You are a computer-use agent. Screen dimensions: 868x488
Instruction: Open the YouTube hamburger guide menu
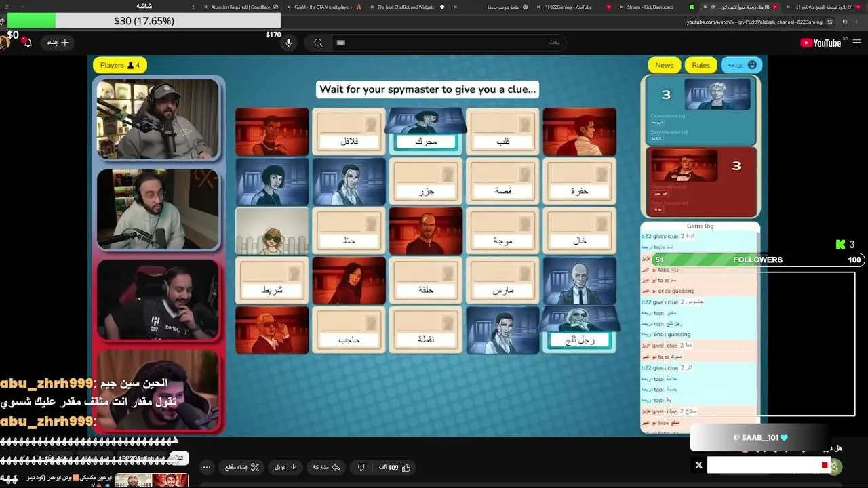(856, 43)
